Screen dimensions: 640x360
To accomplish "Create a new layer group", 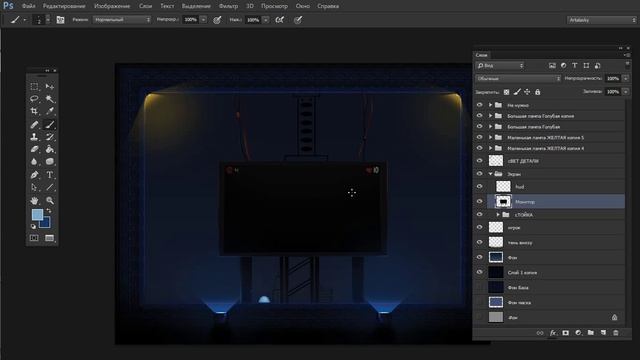I will 591,333.
